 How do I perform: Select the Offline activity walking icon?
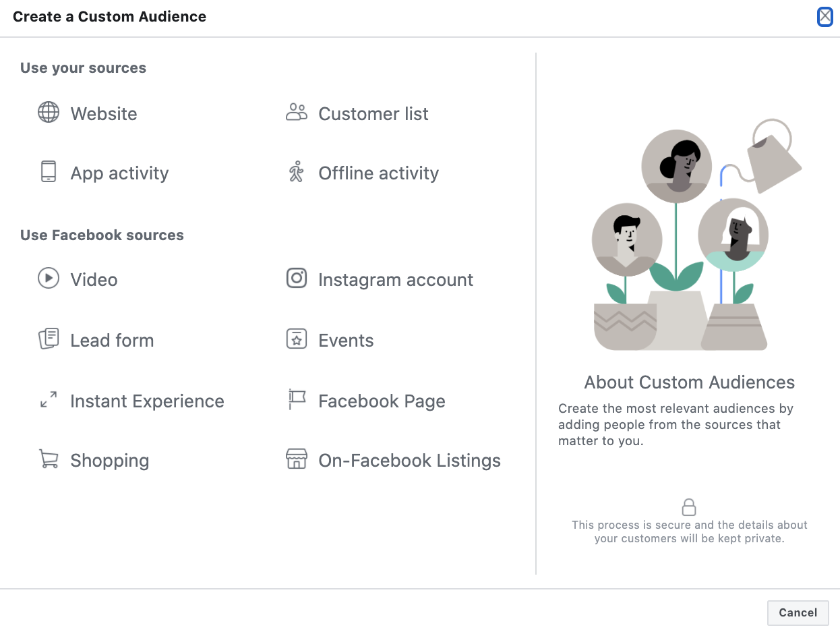[x=296, y=173]
